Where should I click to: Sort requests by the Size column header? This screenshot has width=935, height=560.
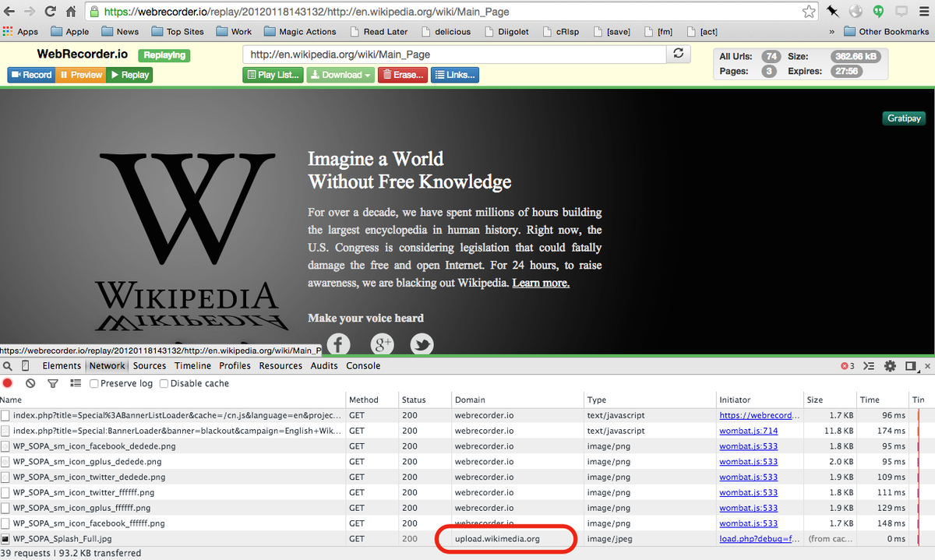(830, 400)
